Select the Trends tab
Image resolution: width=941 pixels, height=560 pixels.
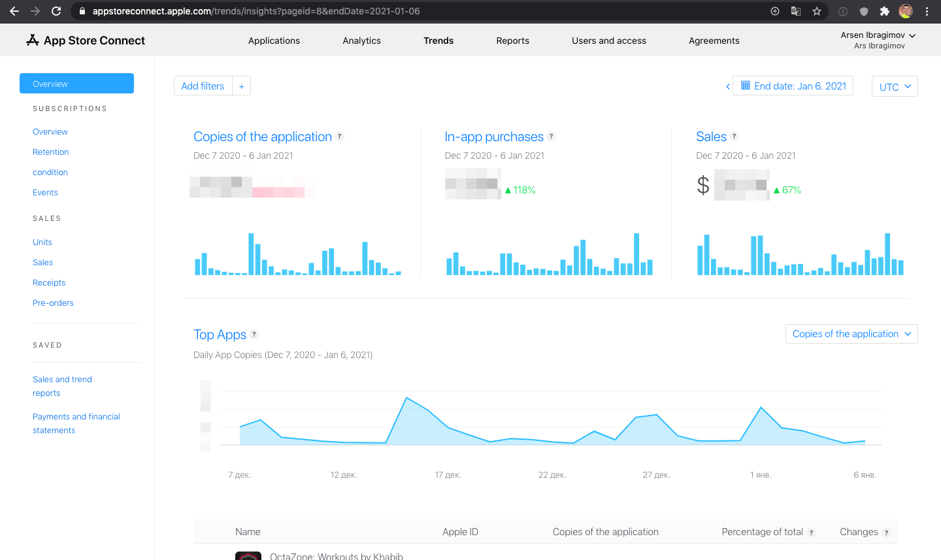(x=438, y=41)
